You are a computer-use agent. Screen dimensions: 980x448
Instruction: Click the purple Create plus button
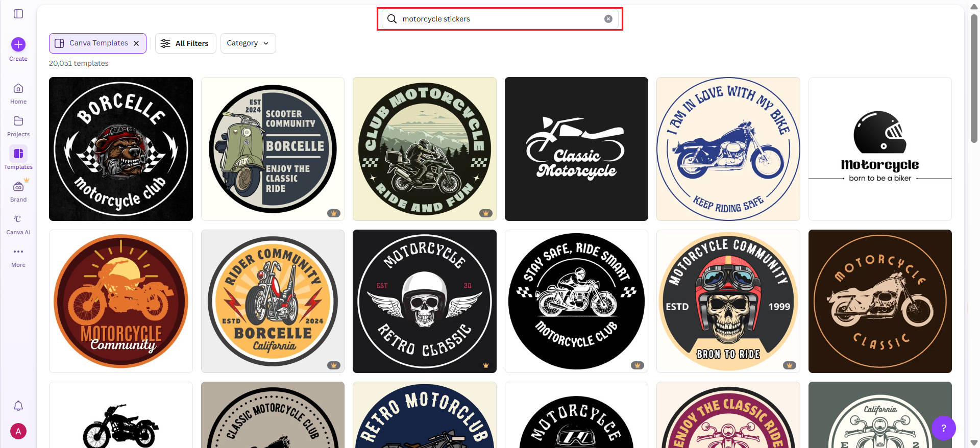click(18, 44)
